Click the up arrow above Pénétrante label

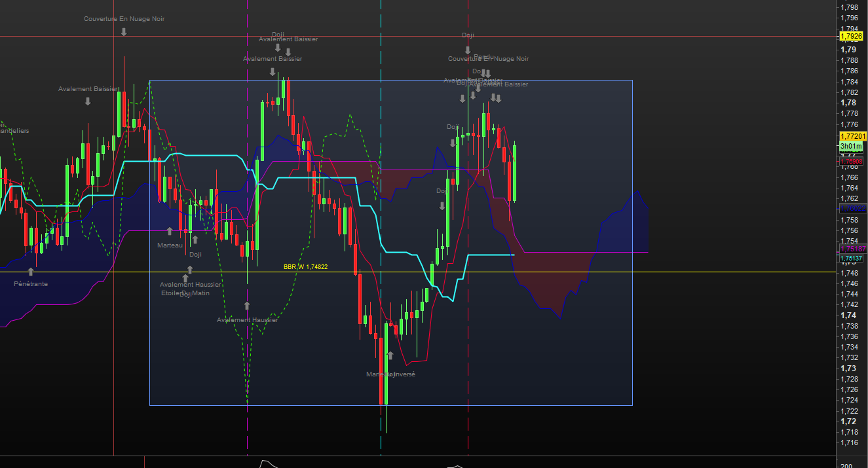click(30, 271)
